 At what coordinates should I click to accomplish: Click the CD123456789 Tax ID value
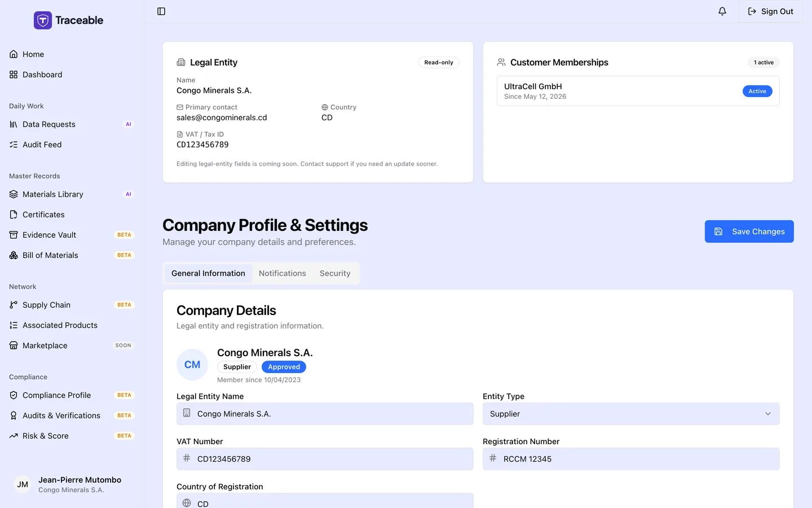[202, 144]
